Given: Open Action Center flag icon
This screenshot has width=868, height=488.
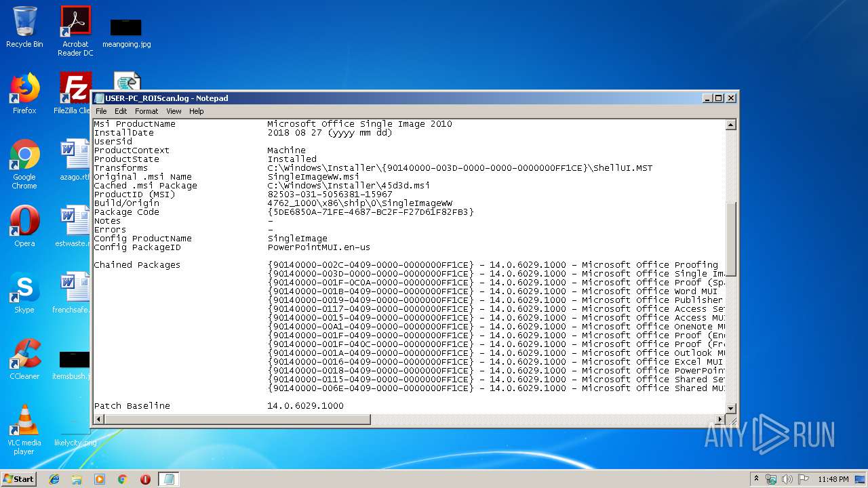Looking at the screenshot, I should (804, 479).
